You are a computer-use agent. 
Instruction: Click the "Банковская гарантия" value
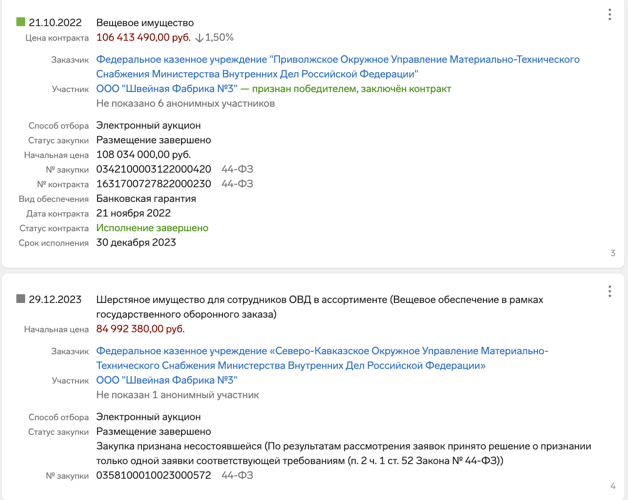click(146, 198)
